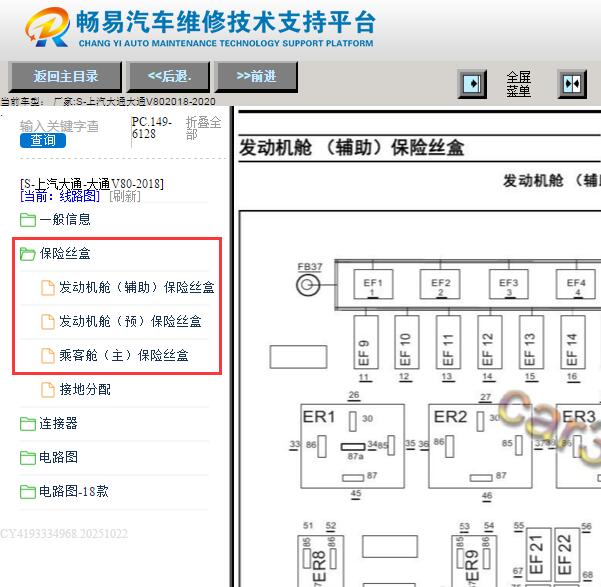The height and width of the screenshot is (587, 601).
Task: Click fuse EF3 in the diagram
Action: [x=509, y=284]
